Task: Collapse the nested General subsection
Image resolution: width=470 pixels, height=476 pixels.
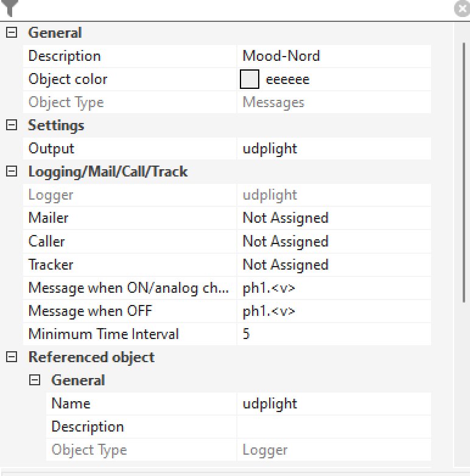Action: (x=35, y=380)
